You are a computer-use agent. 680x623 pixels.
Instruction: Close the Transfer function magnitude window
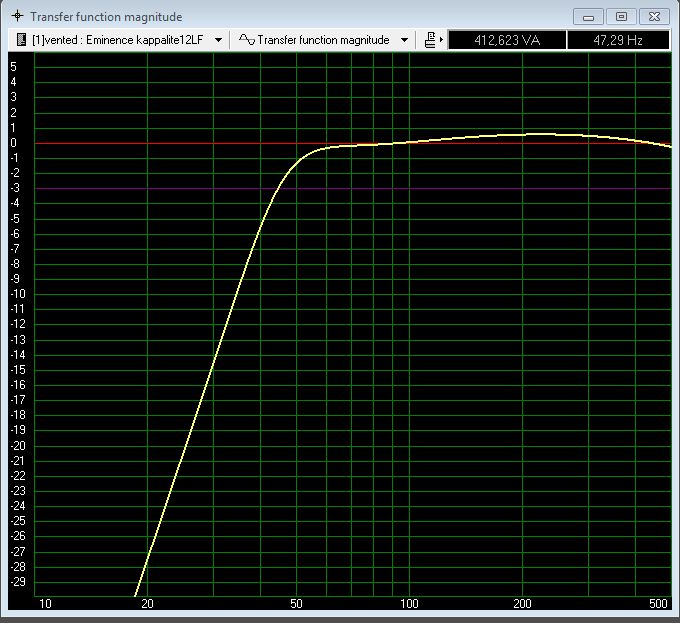654,16
